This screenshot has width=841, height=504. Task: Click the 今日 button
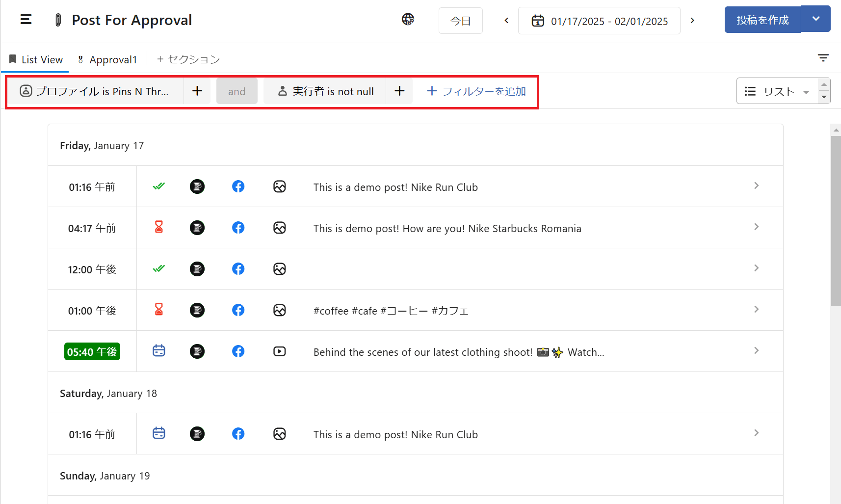pos(460,21)
